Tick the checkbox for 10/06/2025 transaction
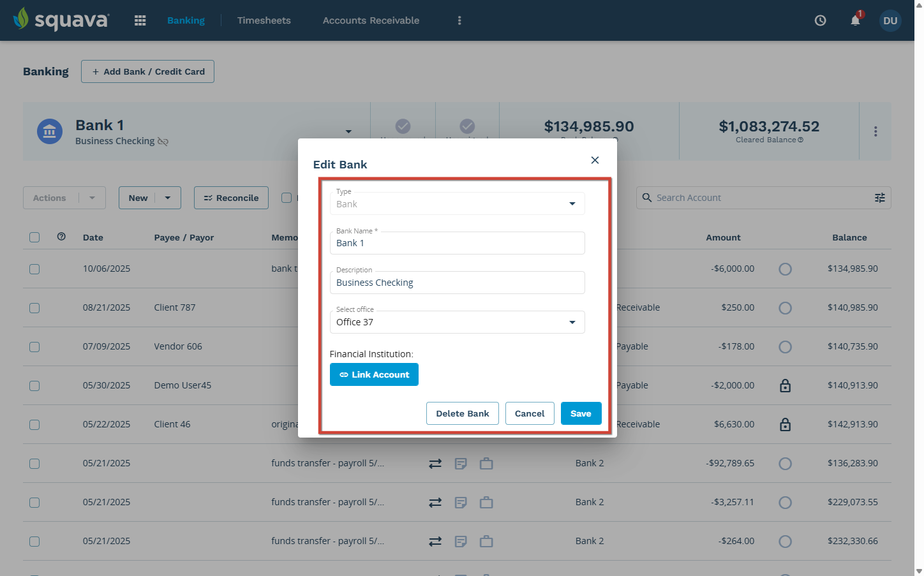924x576 pixels. pyautogui.click(x=34, y=269)
